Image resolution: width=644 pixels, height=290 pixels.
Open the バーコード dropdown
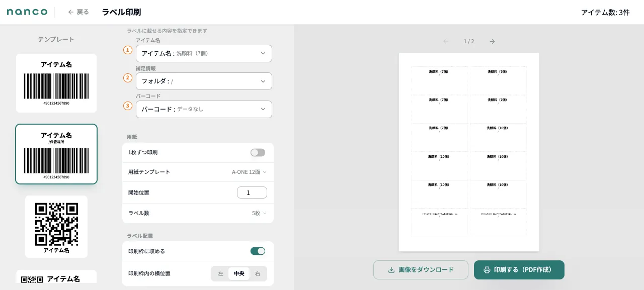click(204, 109)
